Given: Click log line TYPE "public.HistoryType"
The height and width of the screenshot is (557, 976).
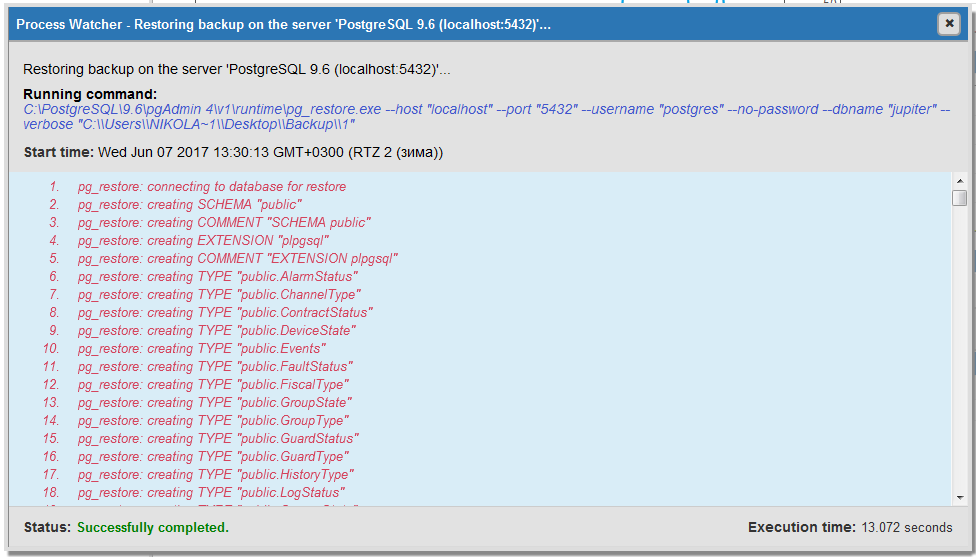Looking at the screenshot, I should pos(216,475).
